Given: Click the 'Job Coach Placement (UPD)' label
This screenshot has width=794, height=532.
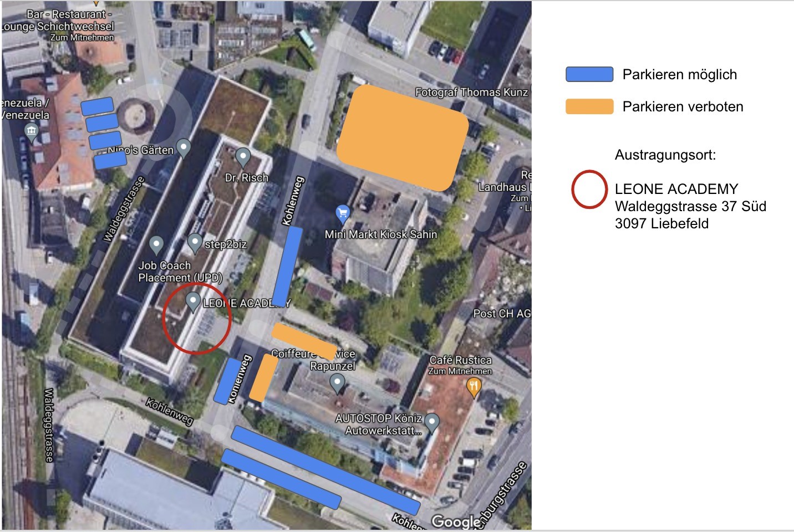Looking at the screenshot, I should (180, 272).
